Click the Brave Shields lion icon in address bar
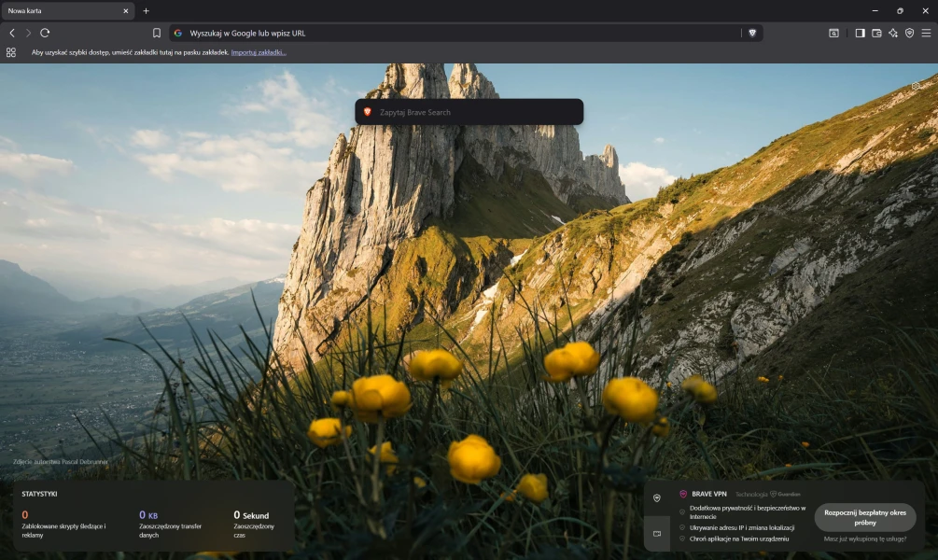The height and width of the screenshot is (560, 938). pos(752,33)
